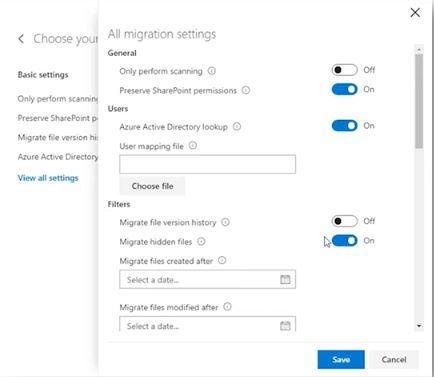Toggle Preserve SharePoint permissions switch
The height and width of the screenshot is (377, 434).
pyautogui.click(x=344, y=89)
